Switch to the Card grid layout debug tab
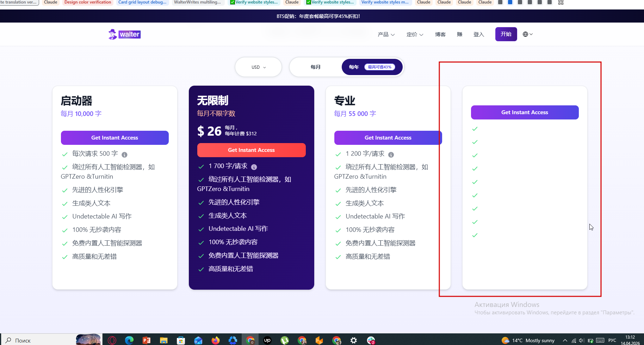The image size is (644, 345). [142, 2]
